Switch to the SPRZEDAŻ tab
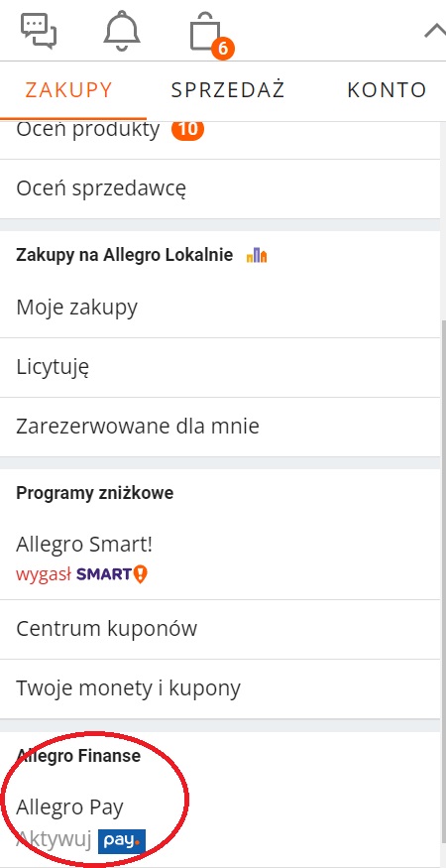Viewport: 446px width, 868px height. pos(227,89)
